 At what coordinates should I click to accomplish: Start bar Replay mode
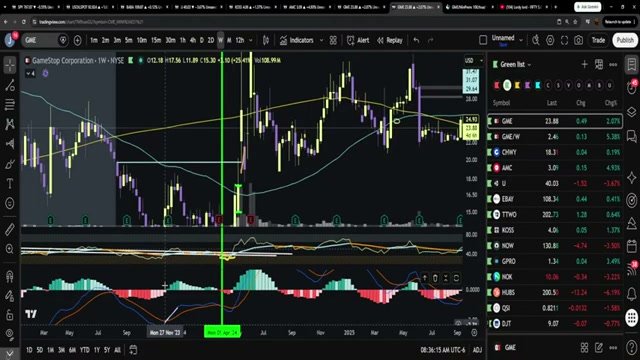[x=389, y=40]
